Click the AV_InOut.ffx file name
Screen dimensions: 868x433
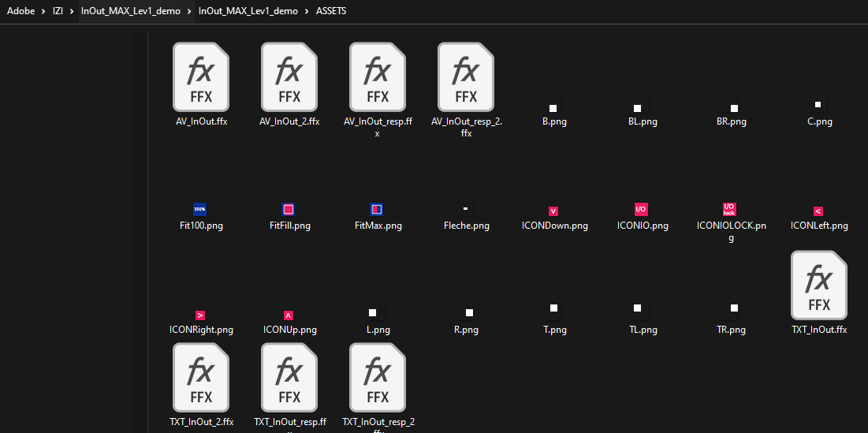(x=201, y=121)
